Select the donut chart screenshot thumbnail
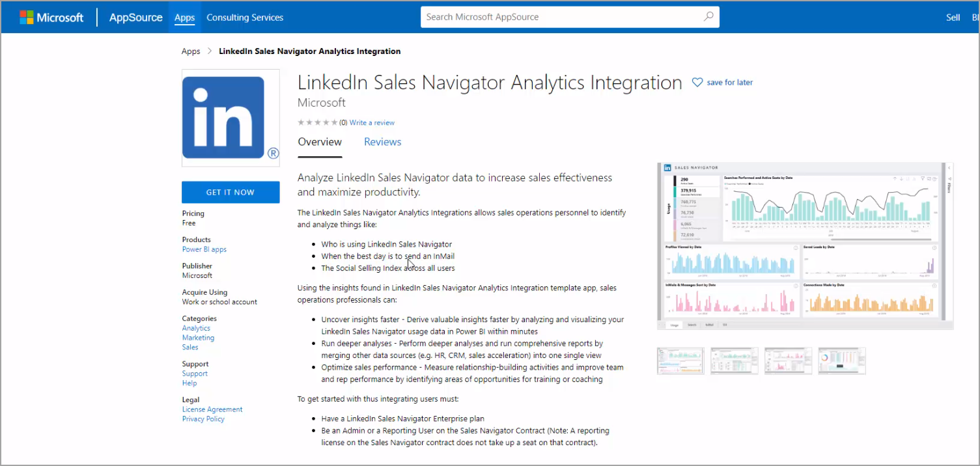980x466 pixels. (841, 360)
